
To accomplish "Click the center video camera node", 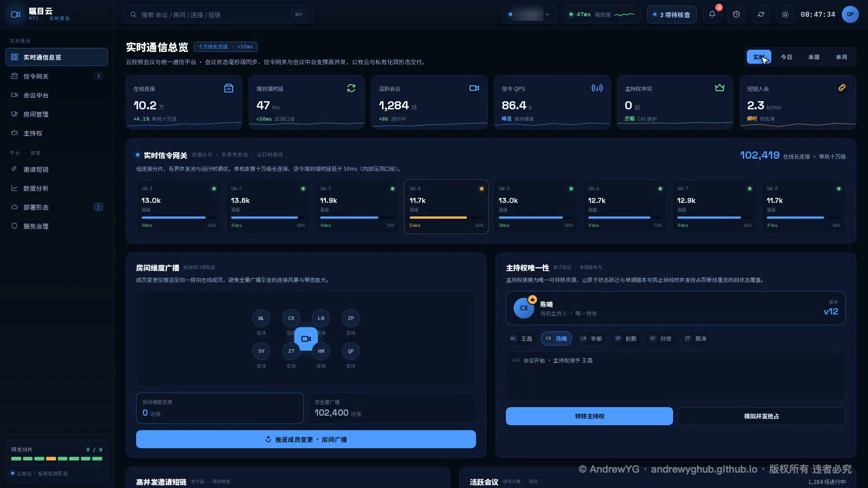I will point(306,338).
